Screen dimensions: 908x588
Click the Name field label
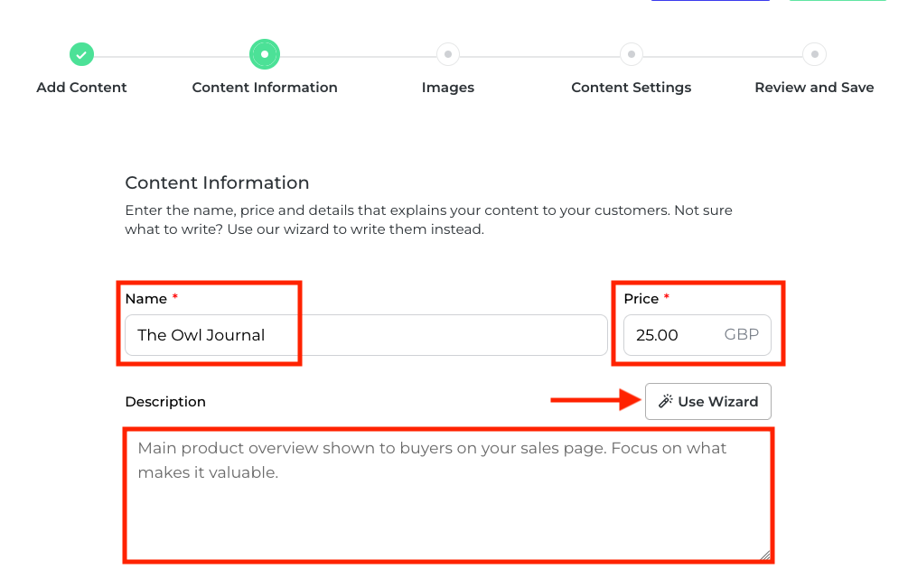145,299
